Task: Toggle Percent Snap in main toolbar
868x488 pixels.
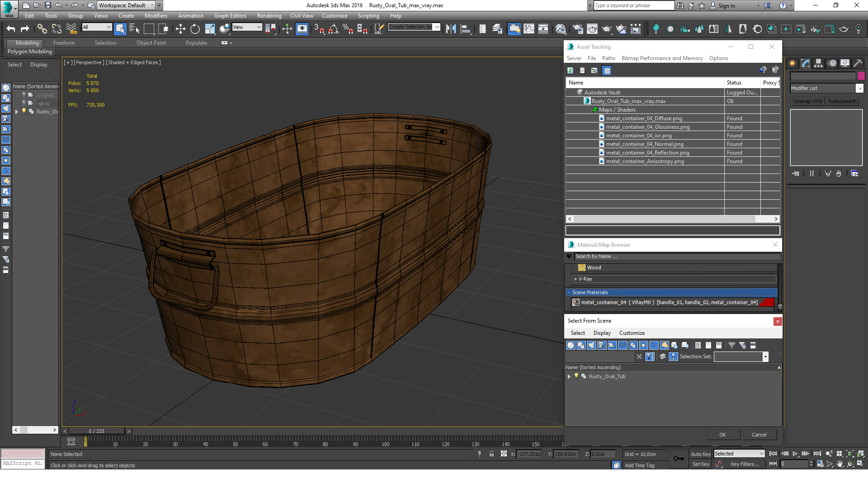Action: pyautogui.click(x=348, y=29)
